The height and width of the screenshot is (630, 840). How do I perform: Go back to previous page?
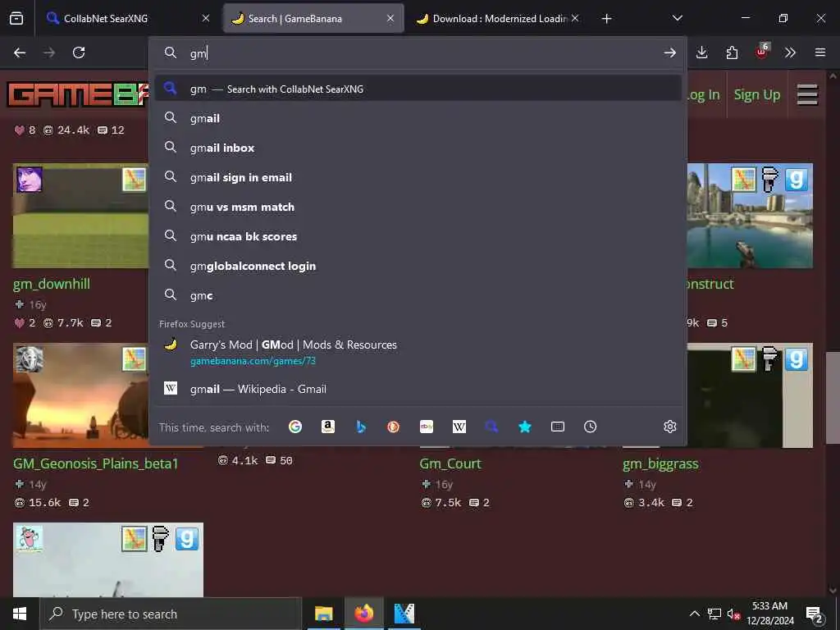[x=20, y=52]
